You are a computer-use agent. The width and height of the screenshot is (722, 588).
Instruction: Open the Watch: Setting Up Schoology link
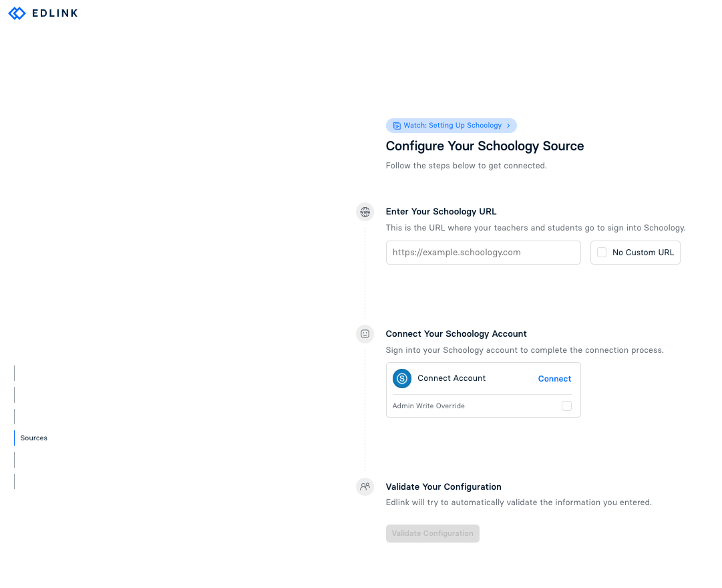(452, 126)
